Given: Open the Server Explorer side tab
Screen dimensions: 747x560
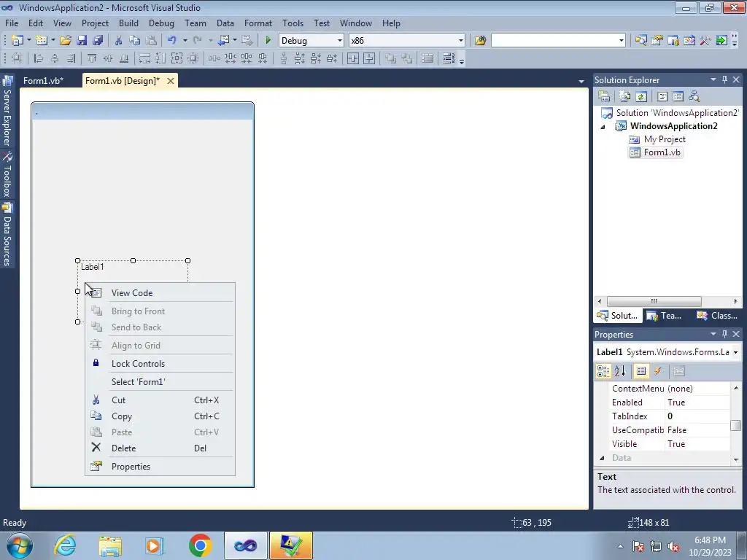Looking at the screenshot, I should click(7, 112).
